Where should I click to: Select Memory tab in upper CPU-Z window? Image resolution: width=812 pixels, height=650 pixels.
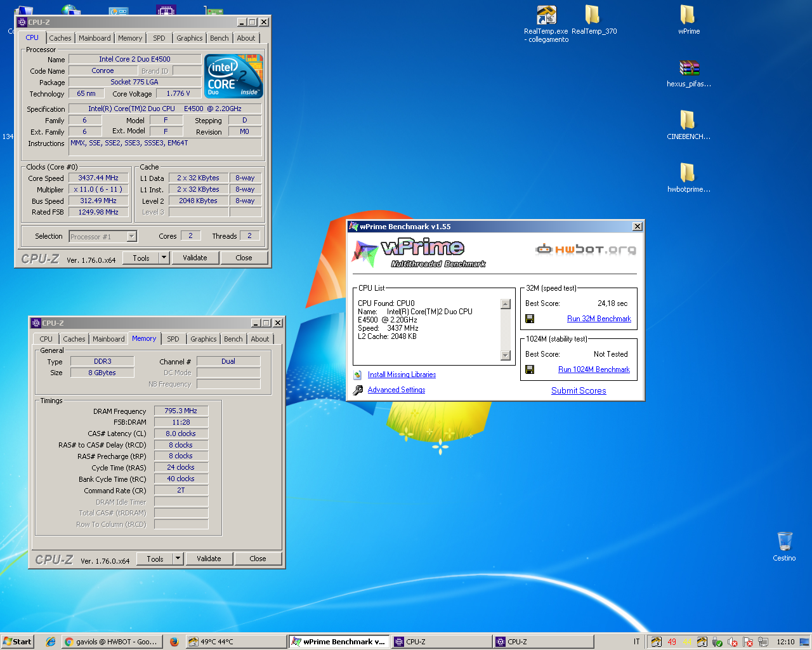tap(130, 38)
